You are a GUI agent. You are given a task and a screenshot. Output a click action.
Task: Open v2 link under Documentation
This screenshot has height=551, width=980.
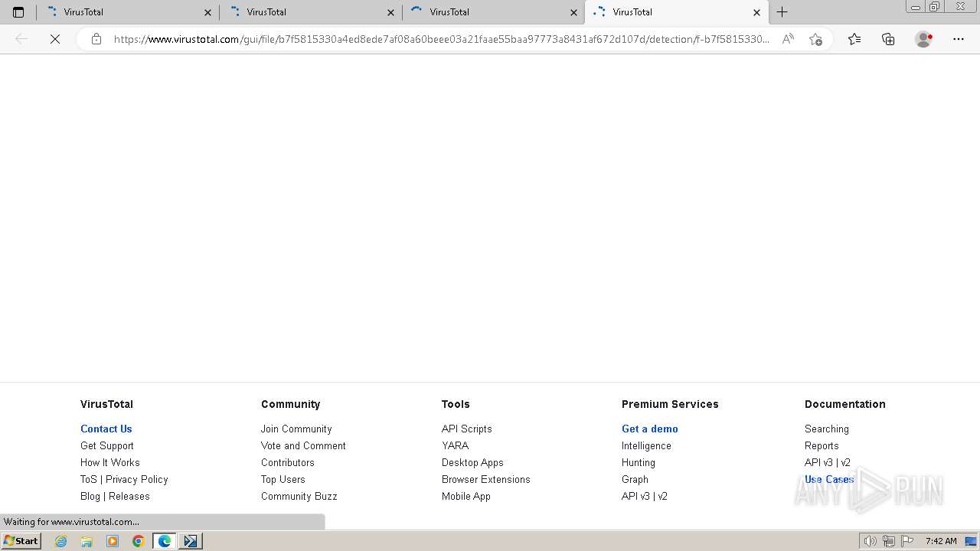pyautogui.click(x=845, y=462)
